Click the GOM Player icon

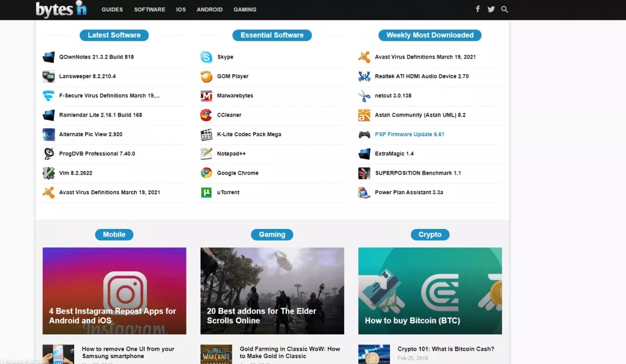206,77
